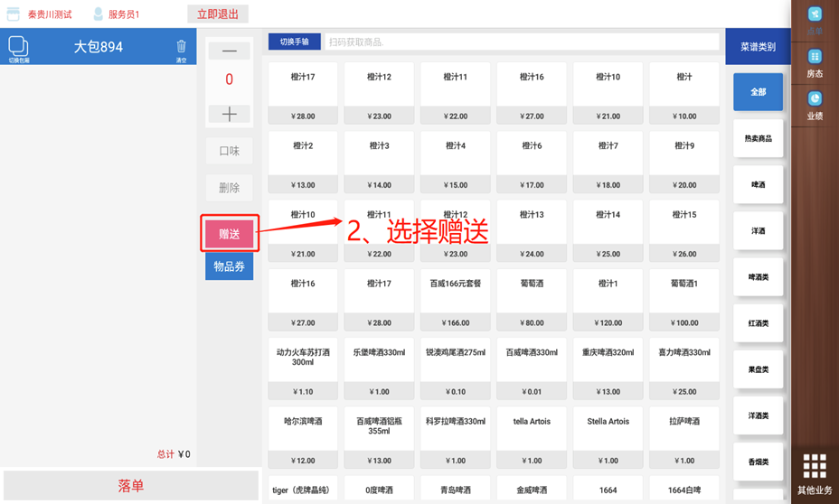Add 喜力啤酒330ml item
The width and height of the screenshot is (839, 504).
pos(683,369)
